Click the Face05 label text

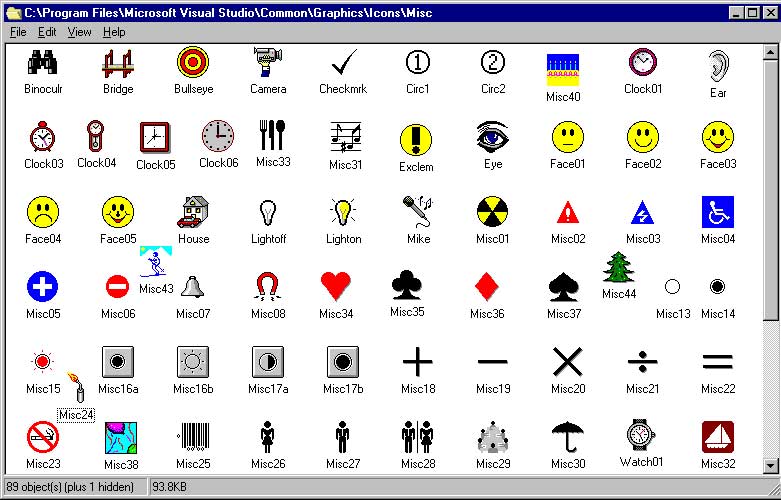pos(118,239)
